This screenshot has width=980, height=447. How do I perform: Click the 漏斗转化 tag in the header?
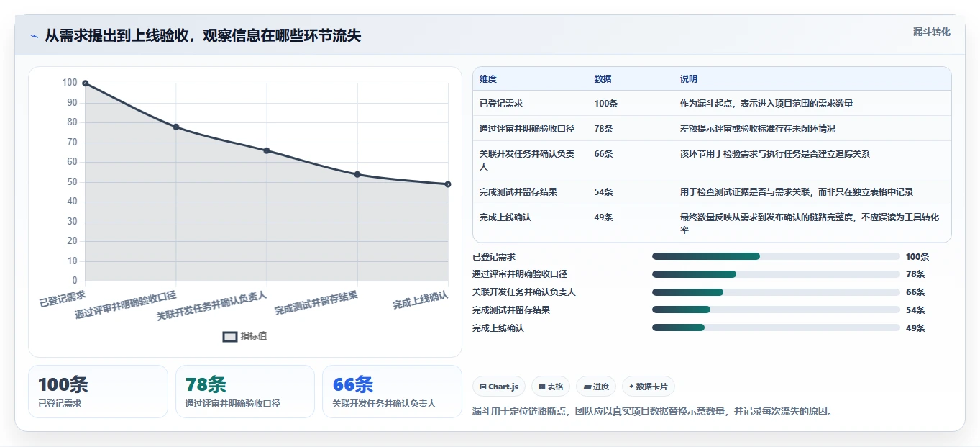931,32
